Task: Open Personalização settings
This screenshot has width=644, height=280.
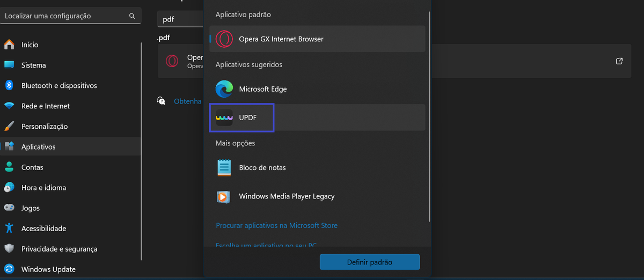Action: click(x=71, y=127)
